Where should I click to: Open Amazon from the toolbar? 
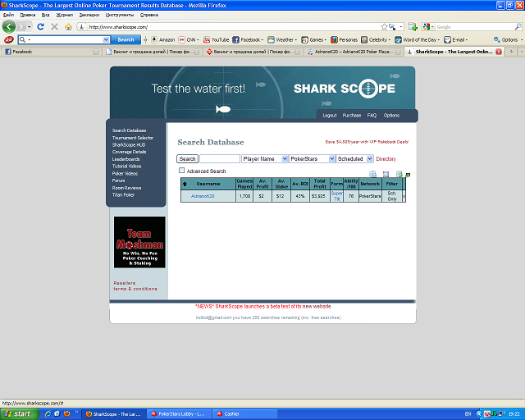[x=163, y=40]
